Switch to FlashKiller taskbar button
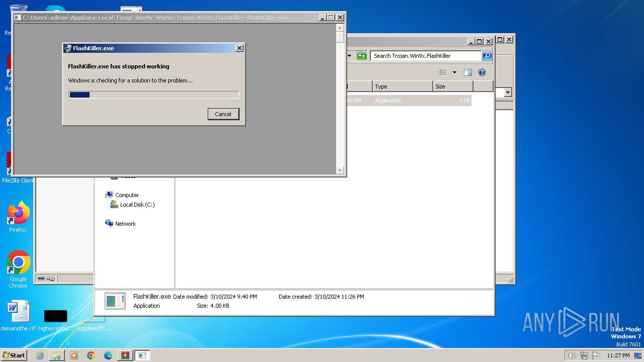 coord(142,355)
